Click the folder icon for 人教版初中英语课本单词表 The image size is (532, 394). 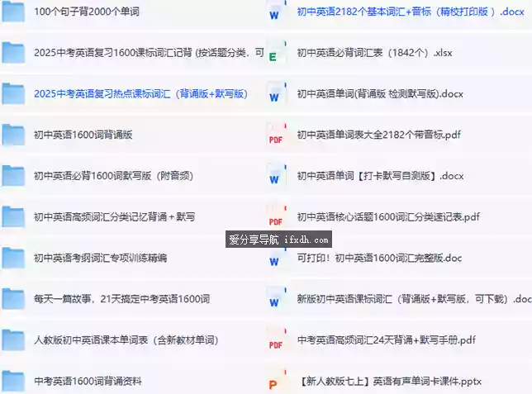click(x=13, y=339)
